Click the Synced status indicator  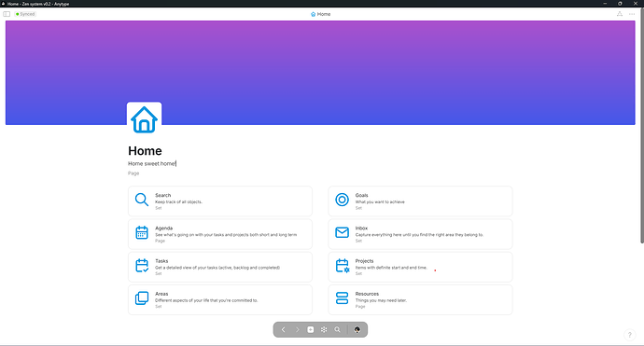[x=25, y=14]
